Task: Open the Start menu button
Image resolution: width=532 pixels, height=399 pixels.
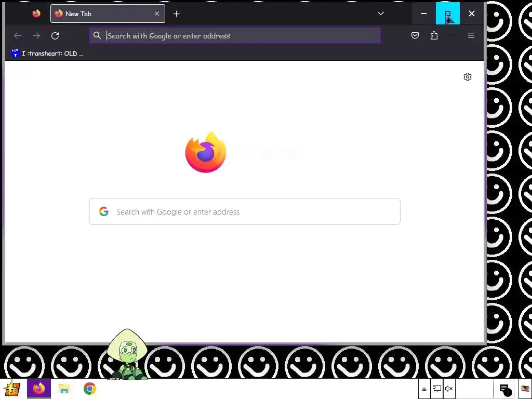Action: coord(12,389)
